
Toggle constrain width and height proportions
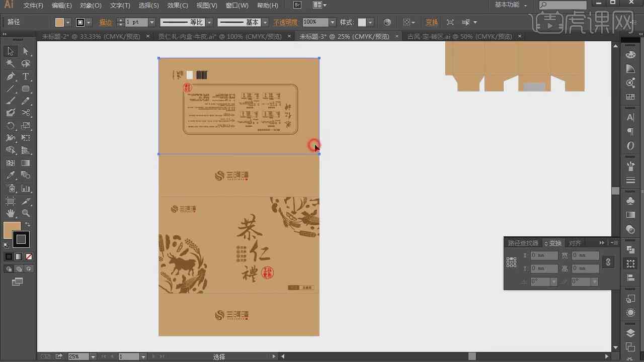click(608, 262)
